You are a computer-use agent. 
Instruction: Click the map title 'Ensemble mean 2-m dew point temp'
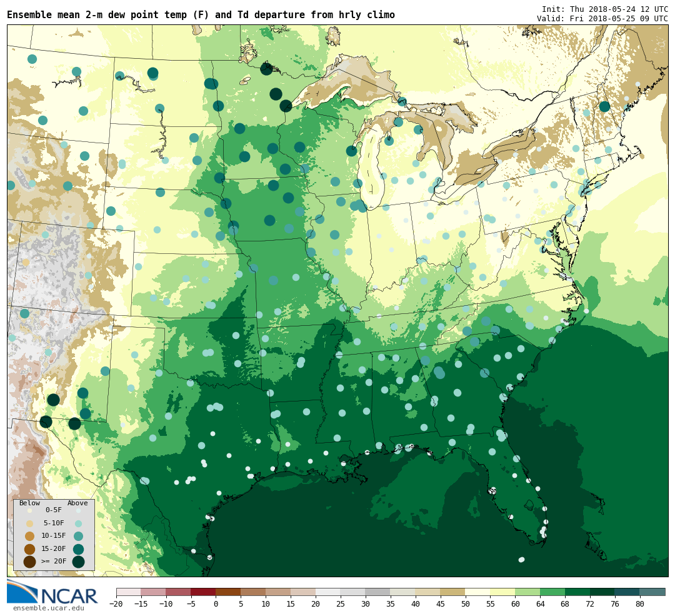pos(96,15)
